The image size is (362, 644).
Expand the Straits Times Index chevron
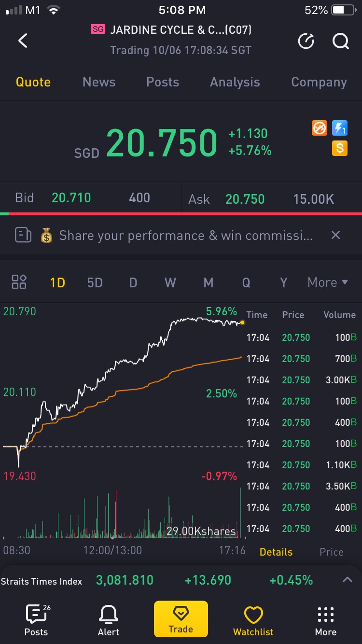tap(348, 580)
